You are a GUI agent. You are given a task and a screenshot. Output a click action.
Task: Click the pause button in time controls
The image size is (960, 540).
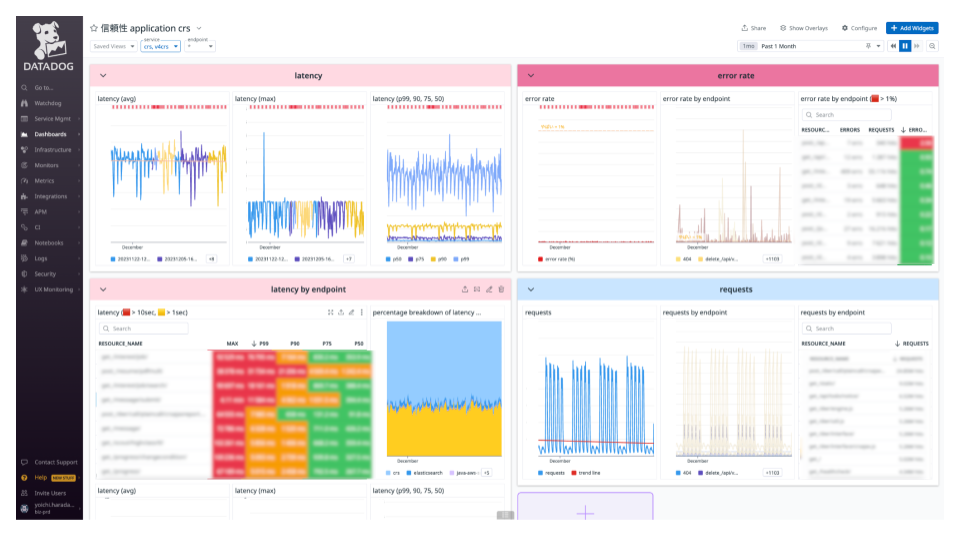click(x=906, y=46)
